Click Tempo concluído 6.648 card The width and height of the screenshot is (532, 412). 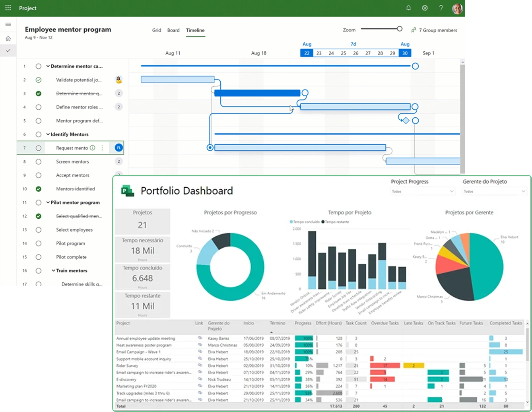[142, 276]
